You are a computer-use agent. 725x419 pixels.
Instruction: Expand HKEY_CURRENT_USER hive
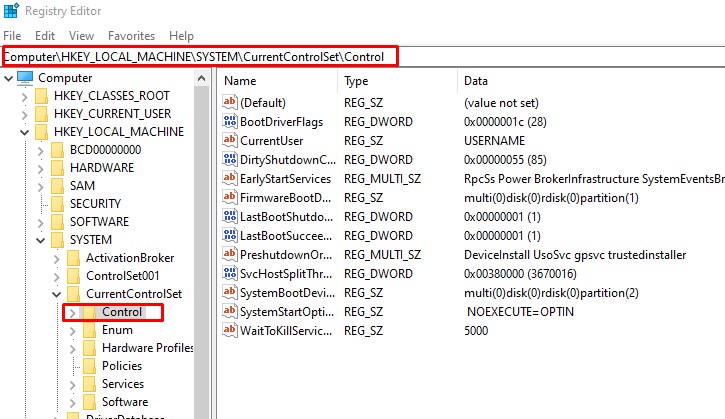25,114
